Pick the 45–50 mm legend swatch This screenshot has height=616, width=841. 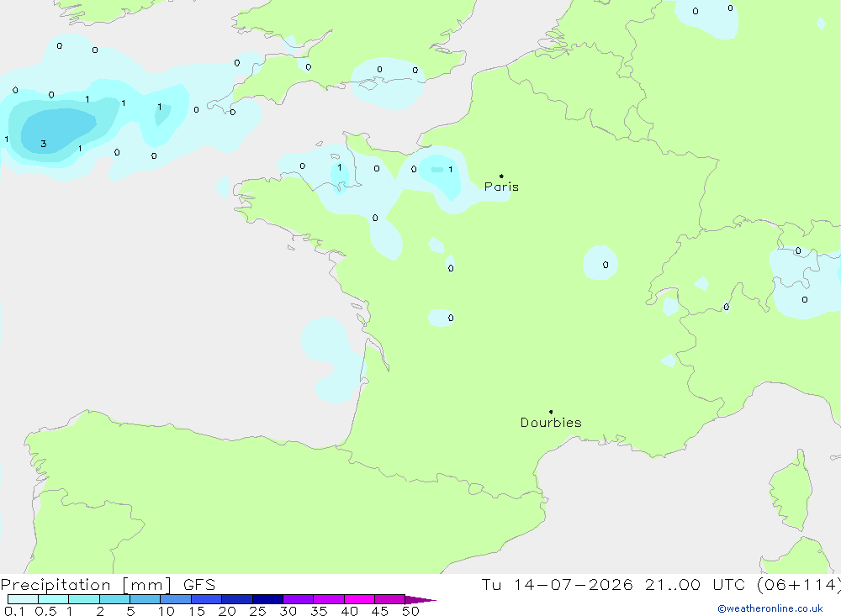(x=390, y=599)
